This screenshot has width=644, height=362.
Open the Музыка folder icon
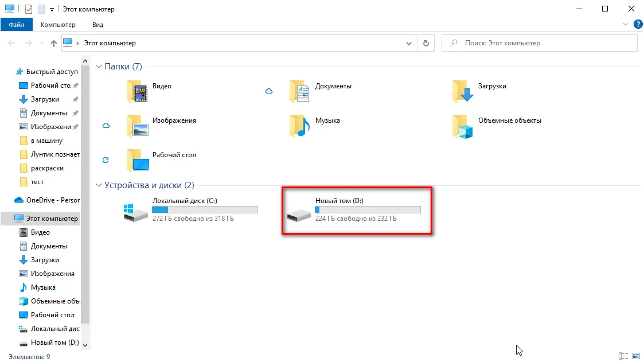pos(300,125)
